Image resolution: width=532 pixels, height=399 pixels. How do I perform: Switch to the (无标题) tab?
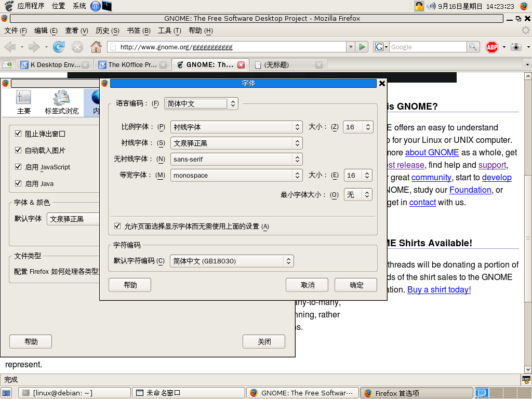288,65
